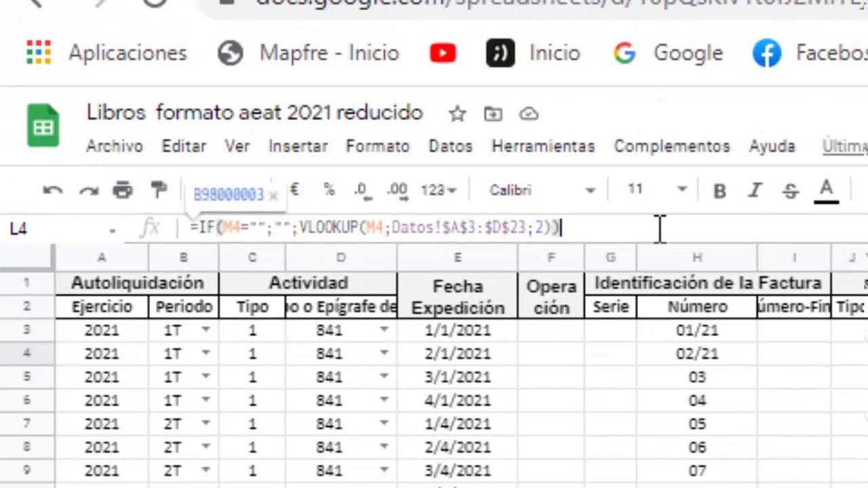Open the Inicio bookmark
Viewport: 868px width, 488px height.
533,53
